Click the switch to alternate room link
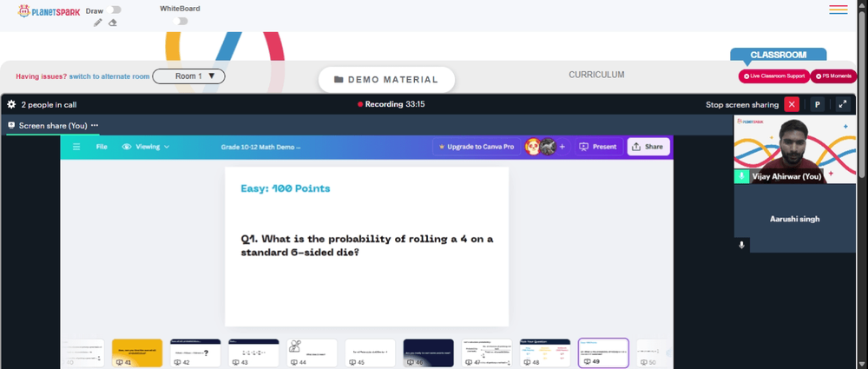The image size is (868, 369). point(109,76)
